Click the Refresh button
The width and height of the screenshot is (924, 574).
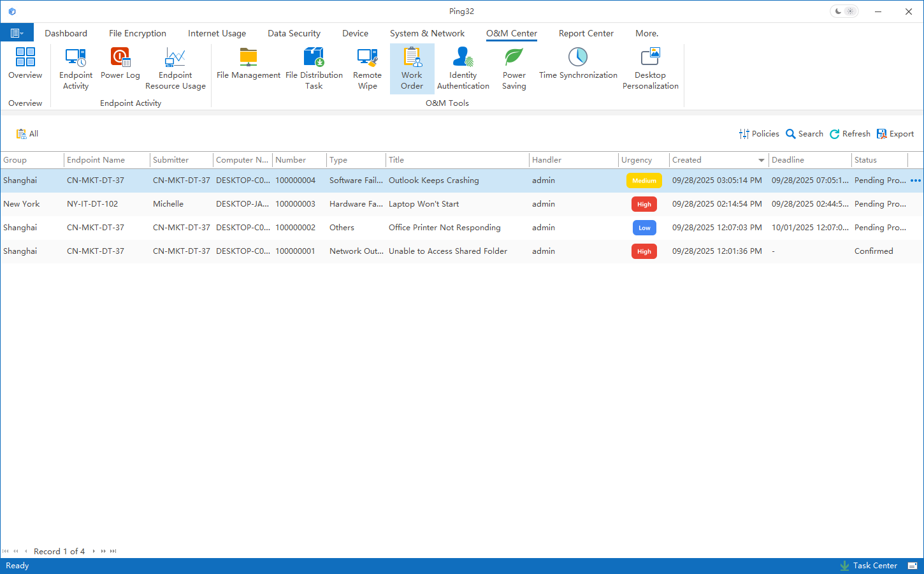pyautogui.click(x=850, y=134)
